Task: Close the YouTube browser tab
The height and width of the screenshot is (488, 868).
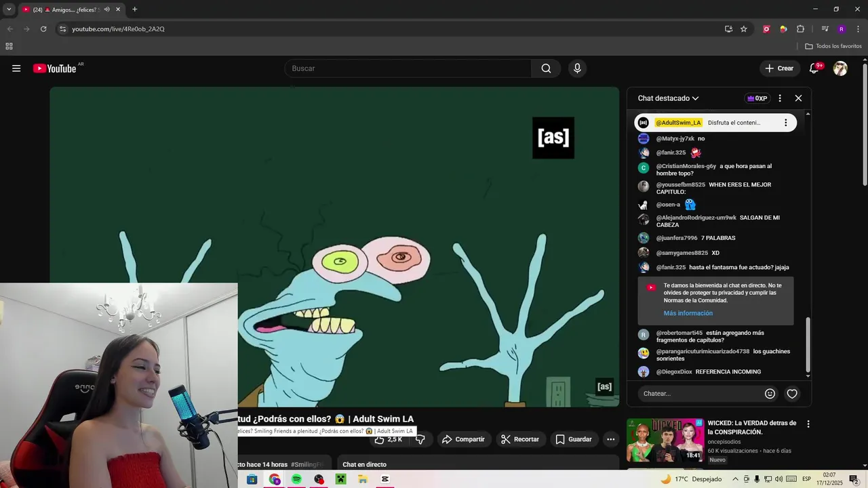Action: click(118, 9)
